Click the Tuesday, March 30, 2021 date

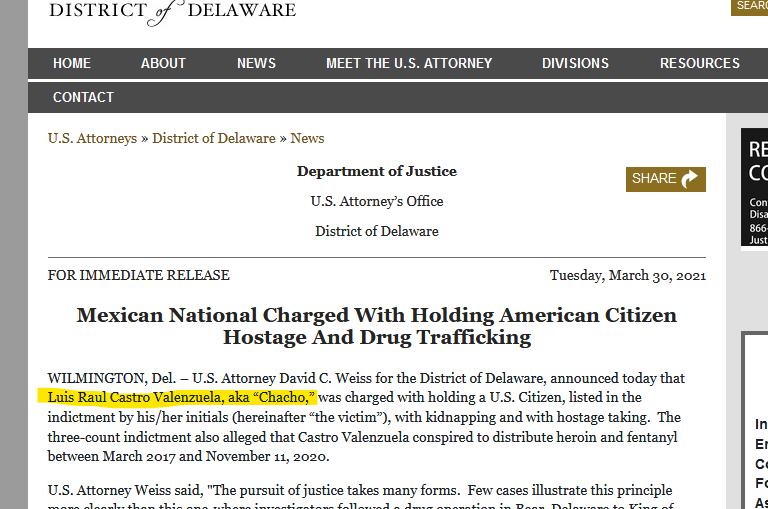628,275
